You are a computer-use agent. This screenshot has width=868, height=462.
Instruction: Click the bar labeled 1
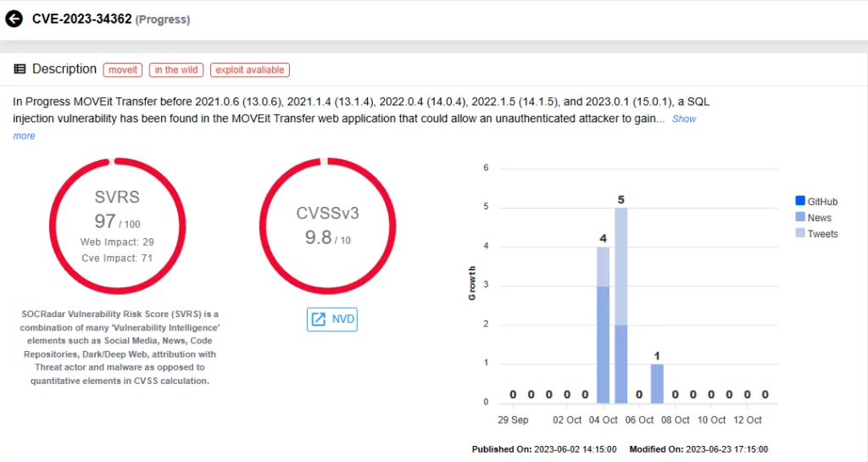(657, 383)
